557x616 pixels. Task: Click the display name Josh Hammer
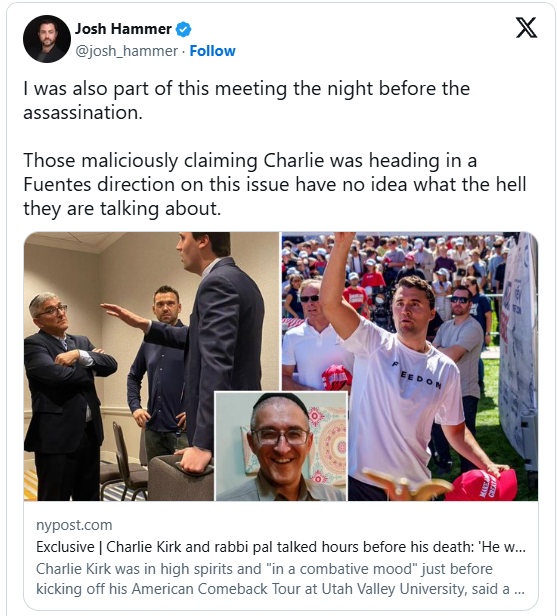click(x=123, y=29)
